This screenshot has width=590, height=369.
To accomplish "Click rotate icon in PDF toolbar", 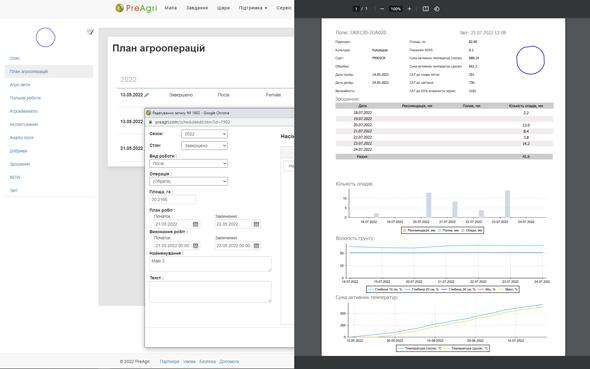I will (437, 9).
